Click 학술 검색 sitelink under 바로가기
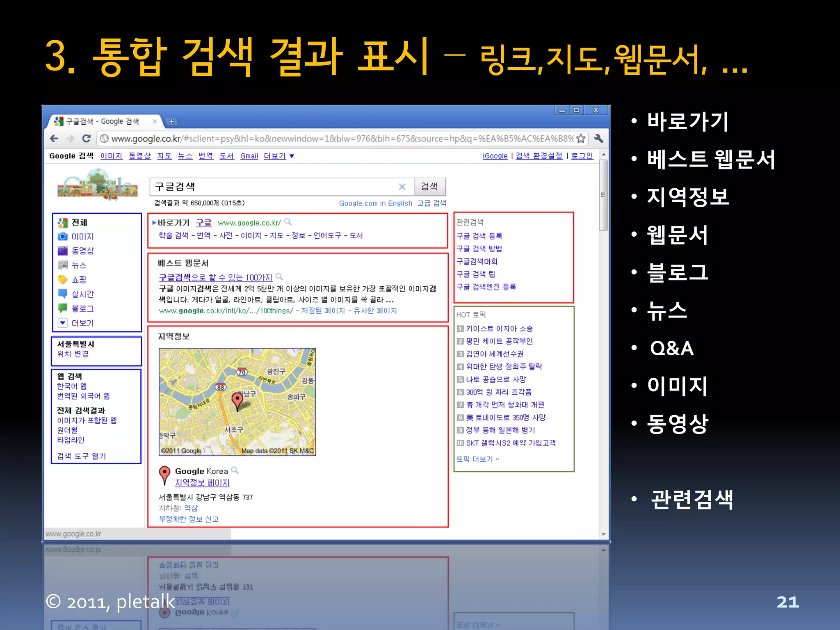 [x=173, y=236]
